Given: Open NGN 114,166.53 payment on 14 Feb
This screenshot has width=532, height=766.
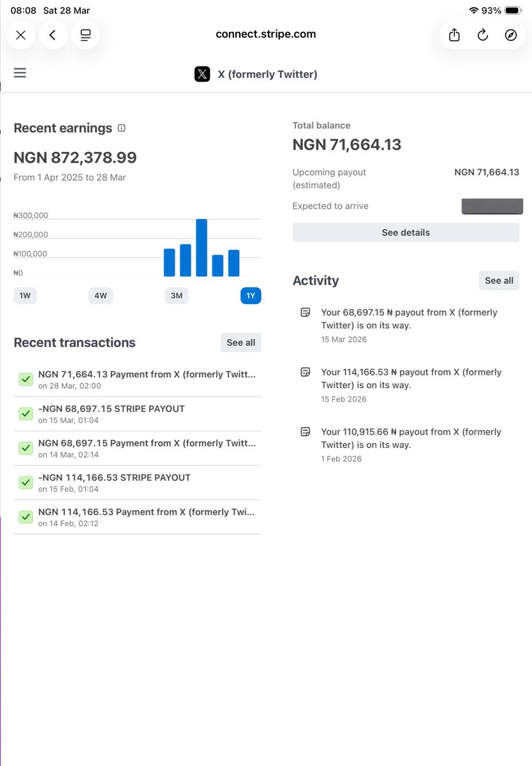Looking at the screenshot, I should 137,518.
